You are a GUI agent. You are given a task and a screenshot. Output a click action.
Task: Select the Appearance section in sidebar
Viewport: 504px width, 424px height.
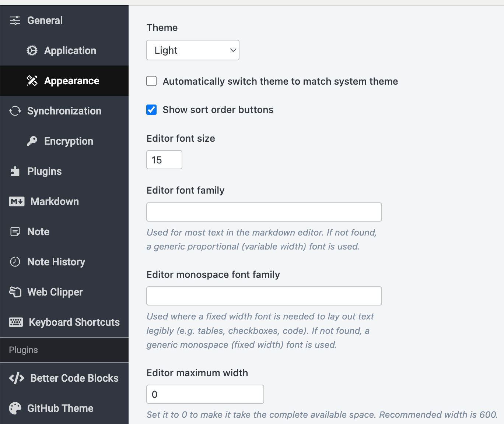pos(71,81)
